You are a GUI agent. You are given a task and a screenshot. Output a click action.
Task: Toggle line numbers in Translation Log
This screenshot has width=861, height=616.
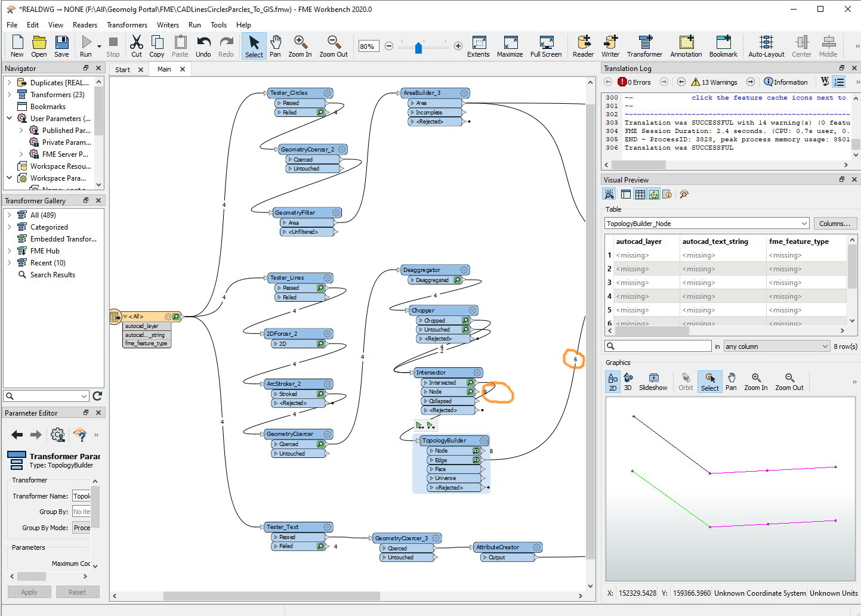[x=839, y=82]
